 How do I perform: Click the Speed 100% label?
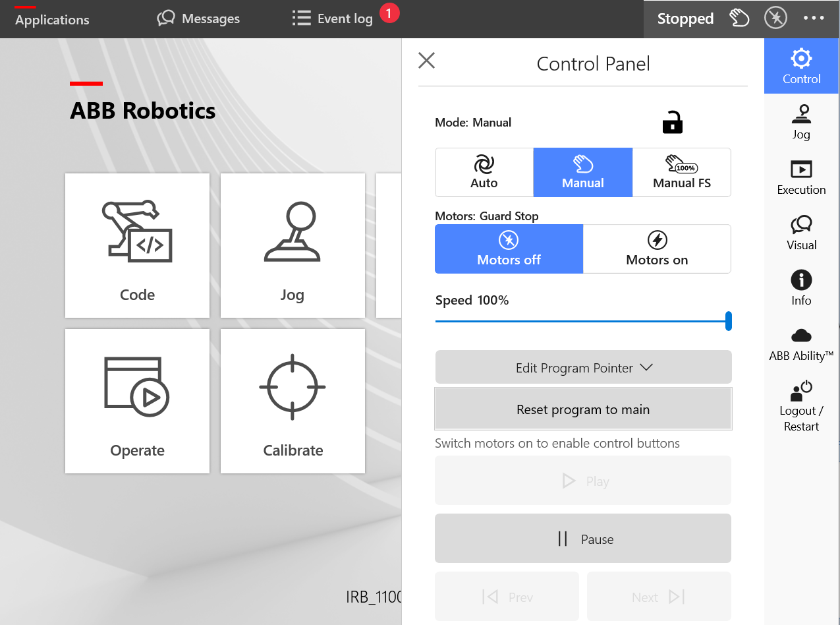click(x=472, y=300)
